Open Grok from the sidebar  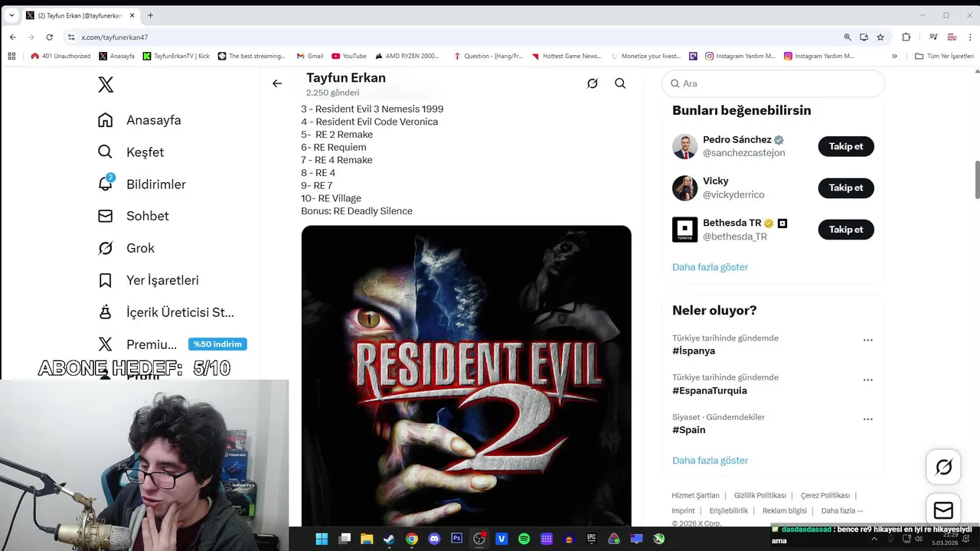[x=126, y=248]
